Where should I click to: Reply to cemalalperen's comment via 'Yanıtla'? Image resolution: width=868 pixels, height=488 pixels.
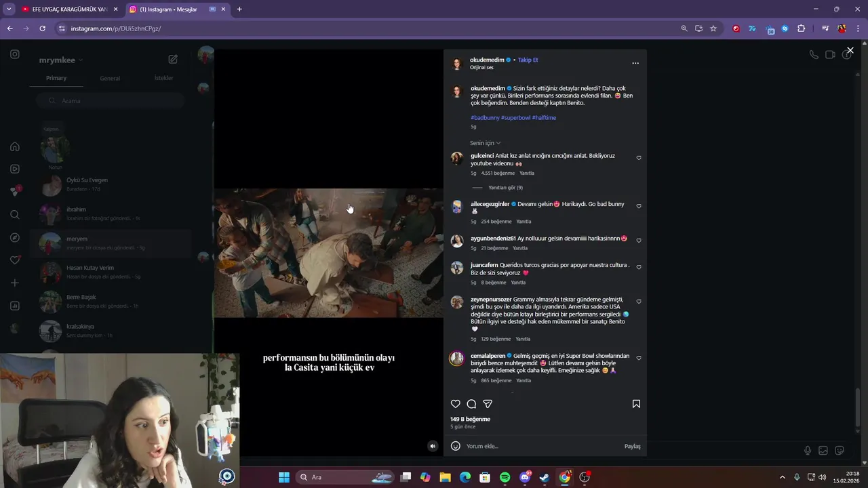(x=523, y=380)
